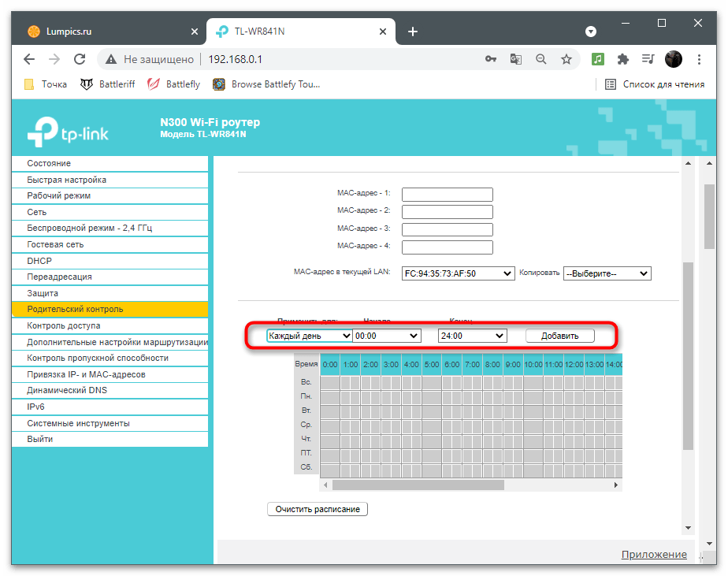Open Беспроводной режим - 2,4 ГГц

click(110, 228)
